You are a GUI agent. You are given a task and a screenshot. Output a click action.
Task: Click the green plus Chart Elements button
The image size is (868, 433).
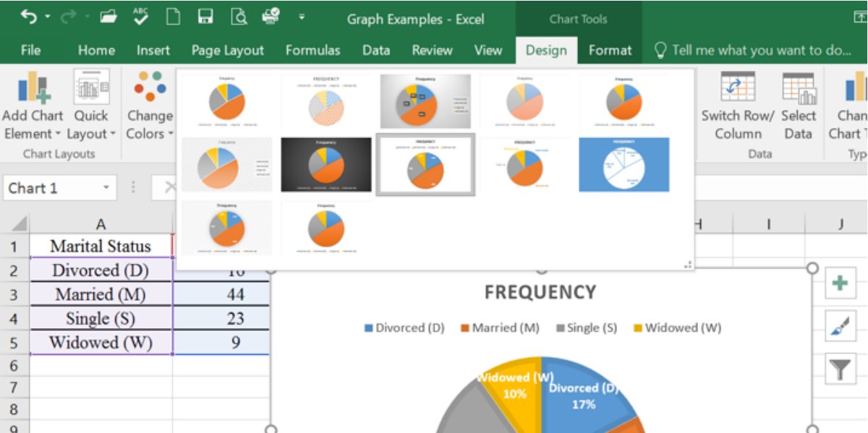[840, 283]
